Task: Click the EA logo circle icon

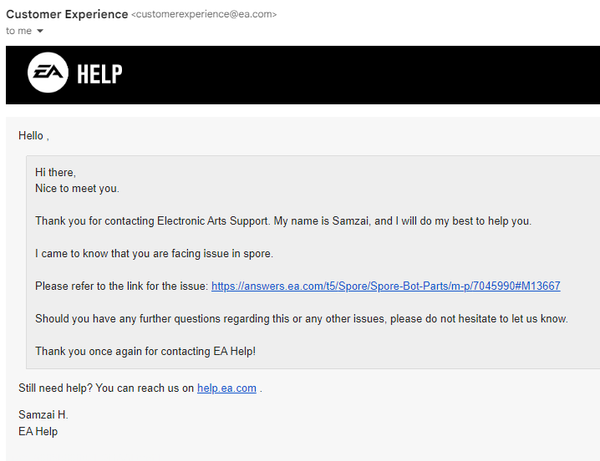Action: point(48,73)
